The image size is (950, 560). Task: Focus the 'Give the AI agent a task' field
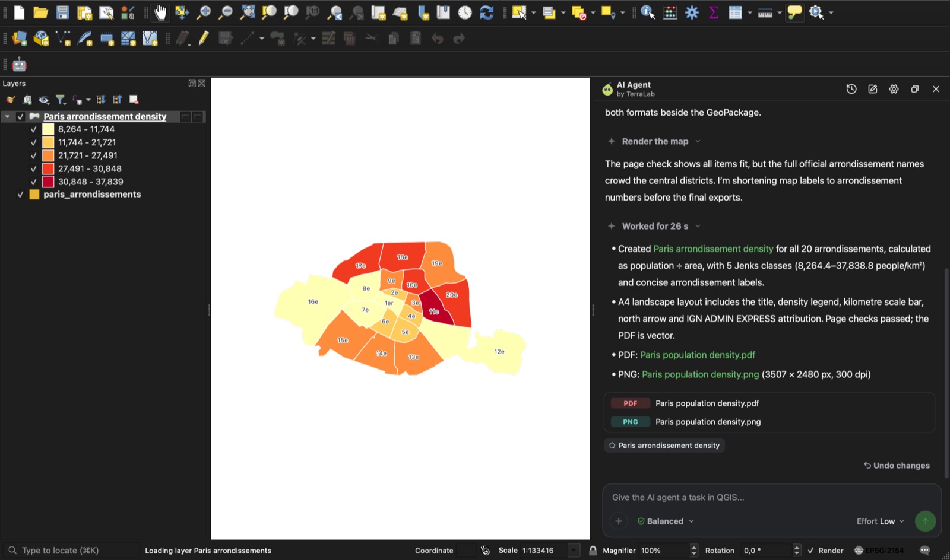click(x=772, y=498)
